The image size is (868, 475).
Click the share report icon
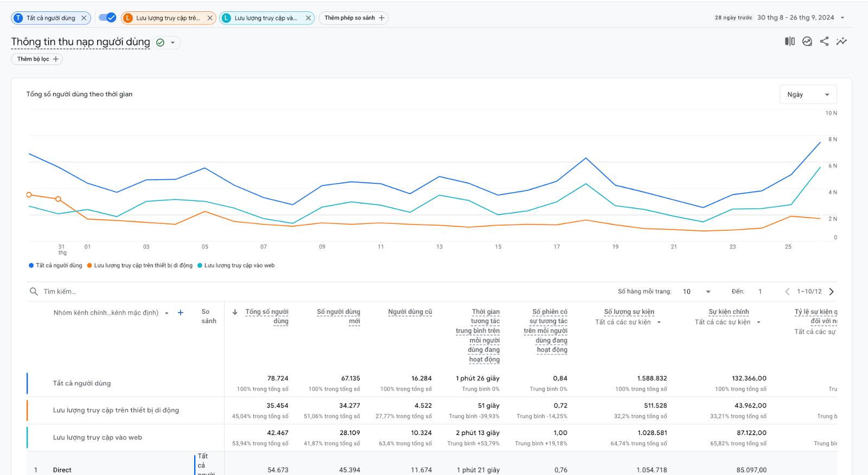[x=824, y=41]
